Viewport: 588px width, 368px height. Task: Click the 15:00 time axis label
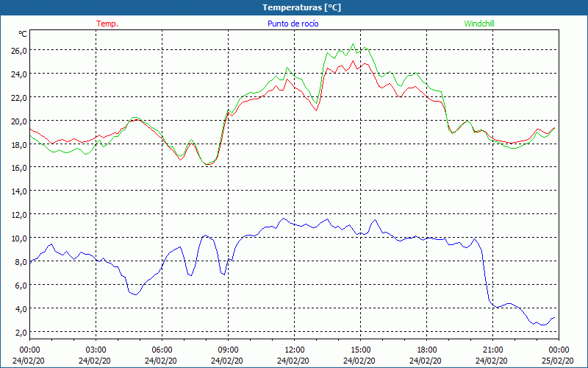361,350
